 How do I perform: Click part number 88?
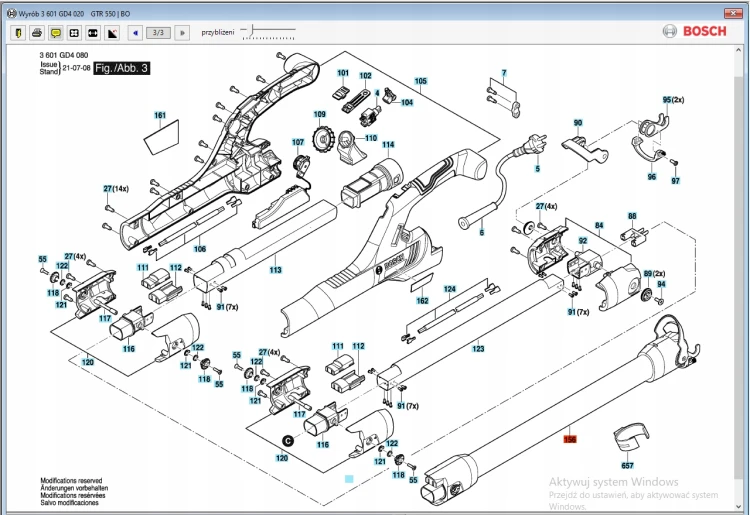click(632, 216)
